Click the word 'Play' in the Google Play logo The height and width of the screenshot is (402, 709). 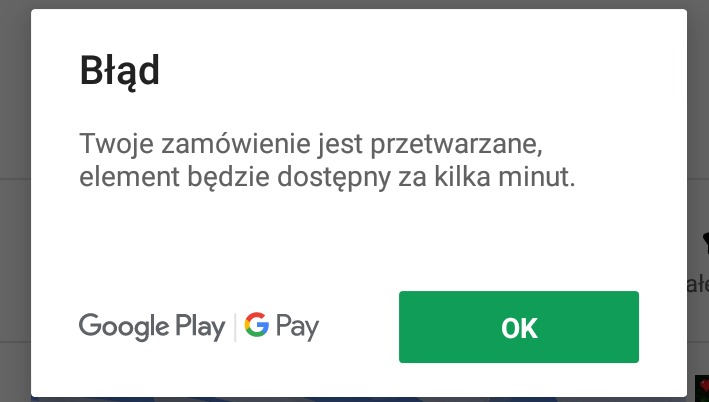coord(200,327)
